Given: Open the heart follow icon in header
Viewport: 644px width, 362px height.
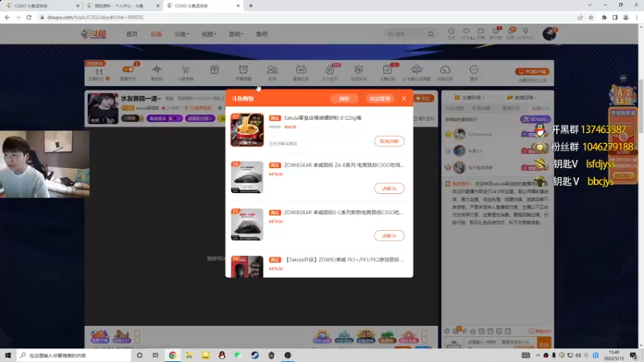Looking at the screenshot, I should point(466,33).
